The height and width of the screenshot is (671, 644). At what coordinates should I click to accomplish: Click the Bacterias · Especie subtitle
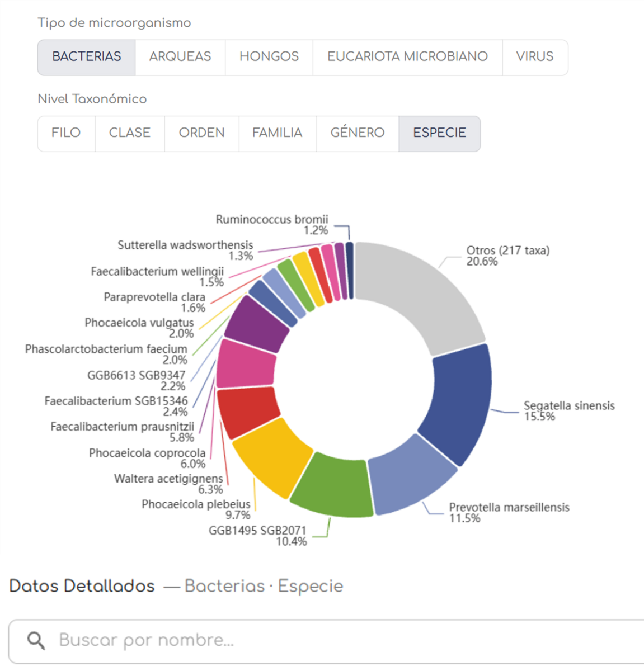264,586
